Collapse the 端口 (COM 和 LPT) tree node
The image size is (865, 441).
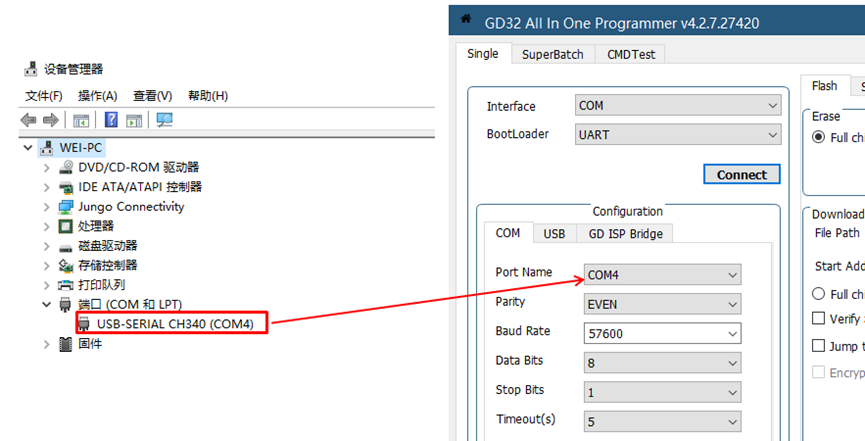[x=46, y=304]
